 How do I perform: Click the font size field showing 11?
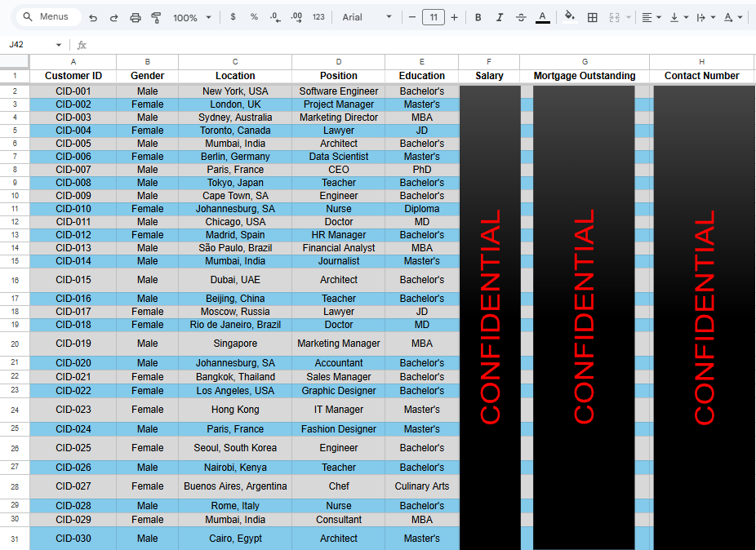tap(434, 17)
